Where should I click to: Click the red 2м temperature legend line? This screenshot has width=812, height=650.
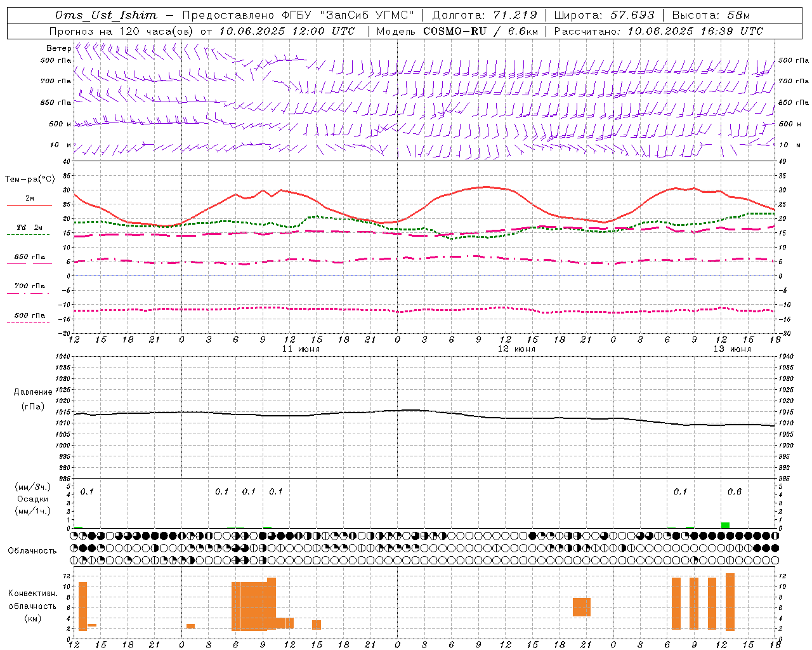[29, 205]
